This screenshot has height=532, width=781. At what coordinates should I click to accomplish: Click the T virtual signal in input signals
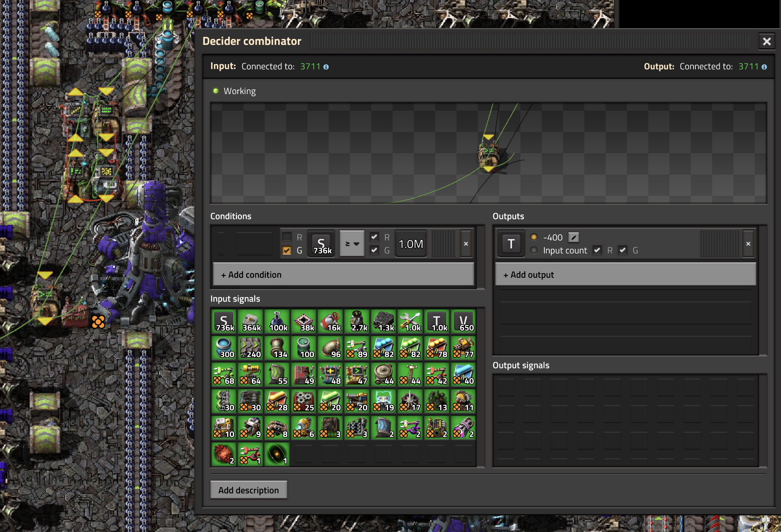(437, 321)
